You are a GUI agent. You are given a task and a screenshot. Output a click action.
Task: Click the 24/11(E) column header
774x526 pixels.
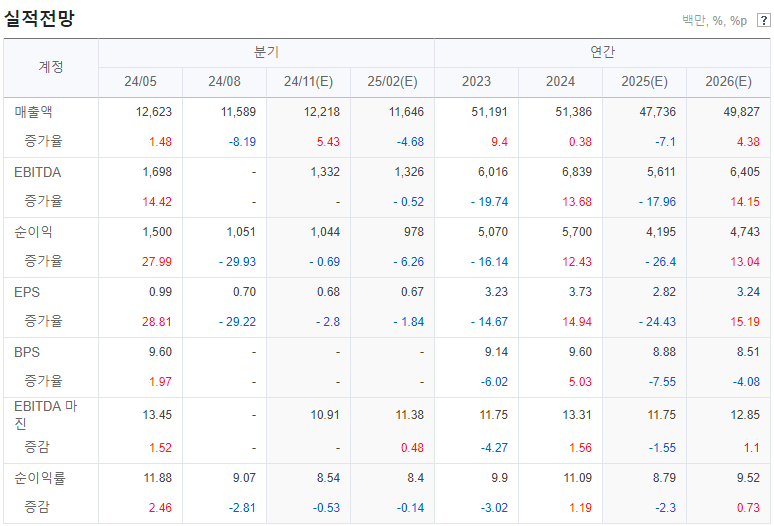pyautogui.click(x=308, y=81)
